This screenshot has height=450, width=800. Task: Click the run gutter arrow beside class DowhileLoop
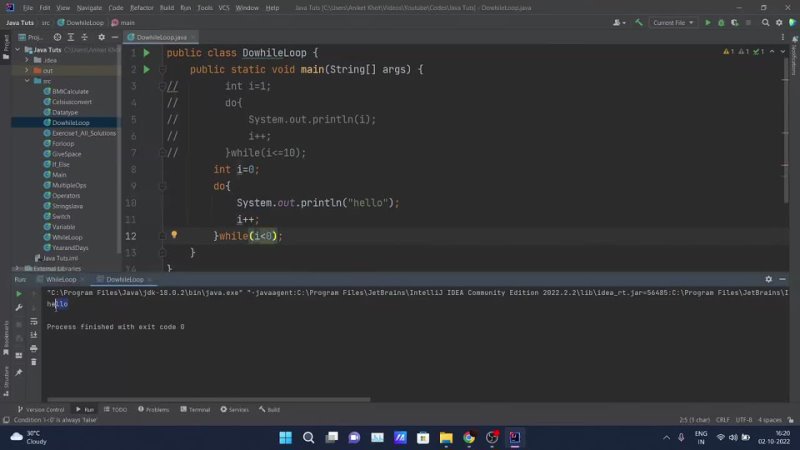146,53
